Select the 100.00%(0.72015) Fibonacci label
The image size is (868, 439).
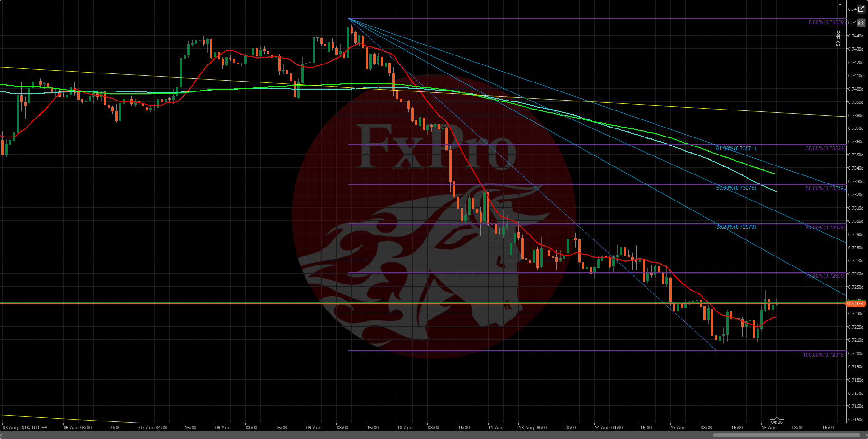(x=824, y=355)
